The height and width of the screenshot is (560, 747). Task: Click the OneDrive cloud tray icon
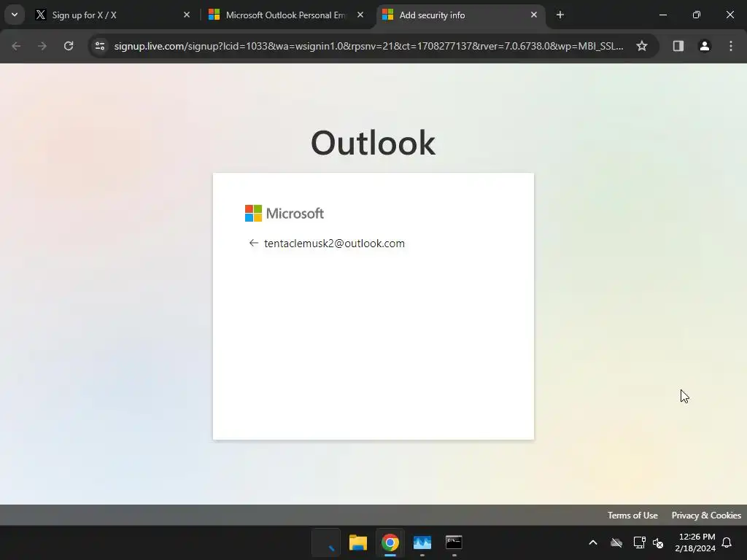(616, 542)
